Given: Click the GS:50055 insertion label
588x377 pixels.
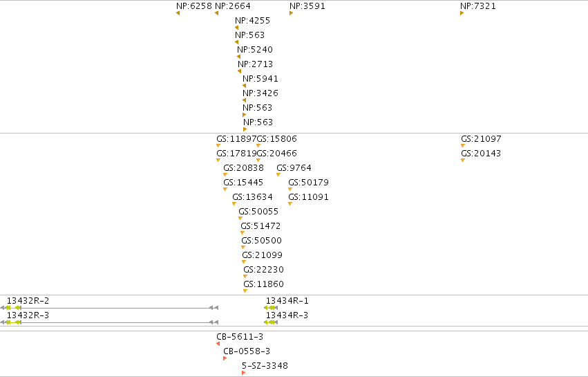Looking at the screenshot, I should click(x=258, y=212).
